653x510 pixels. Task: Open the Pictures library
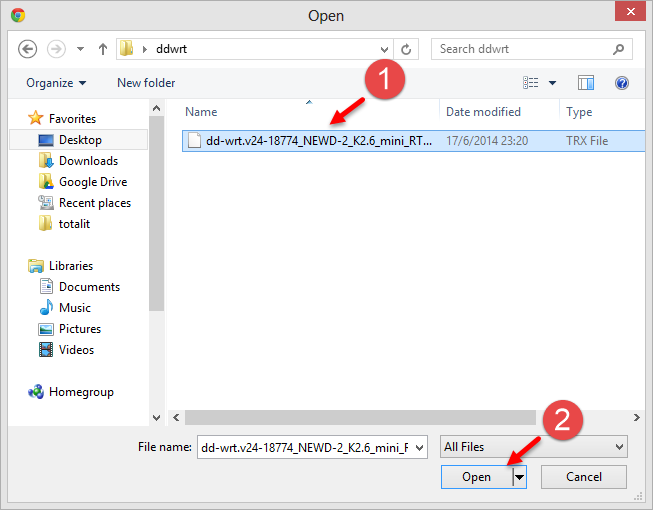80,329
